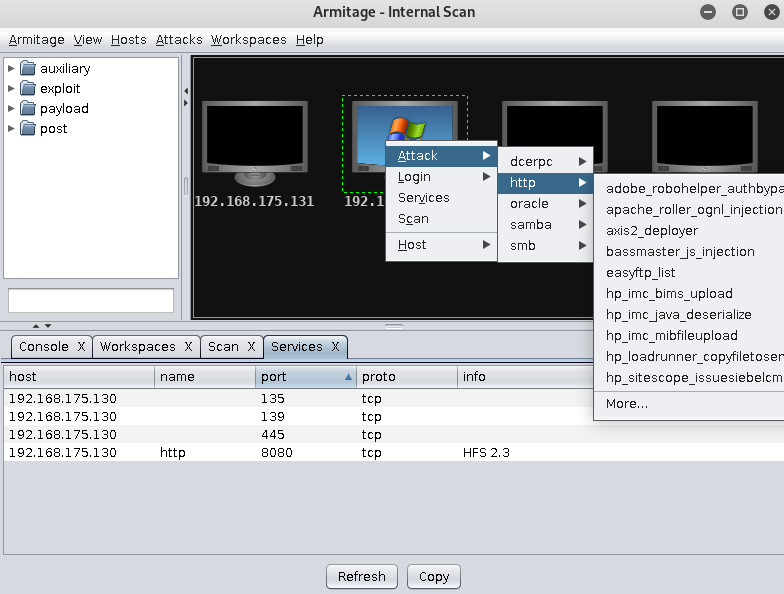The width and height of the screenshot is (784, 594).
Task: Click the right expand arrow on module panel divider
Action: (186, 103)
